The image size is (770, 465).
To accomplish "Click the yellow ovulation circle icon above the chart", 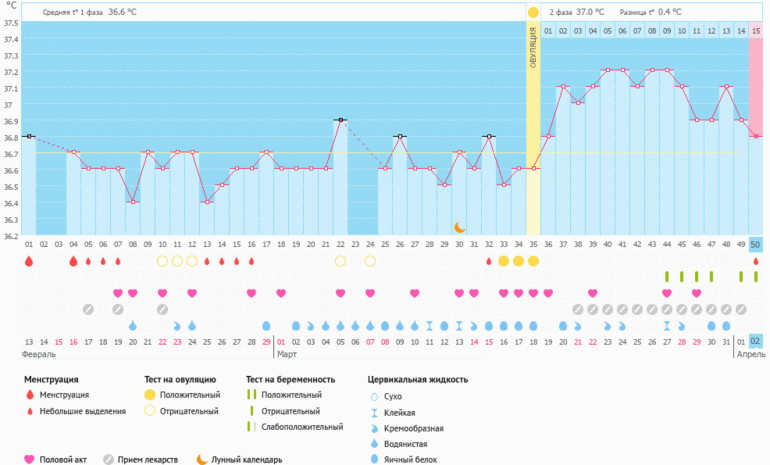I will pyautogui.click(x=533, y=12).
